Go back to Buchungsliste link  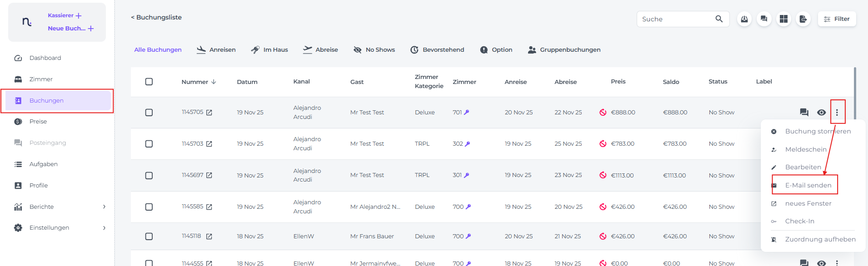tap(156, 17)
